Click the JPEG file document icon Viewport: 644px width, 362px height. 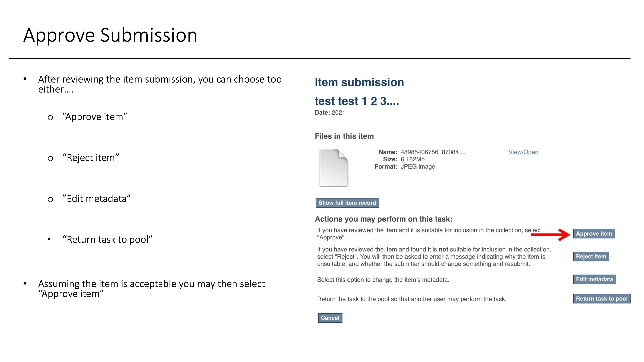tap(333, 167)
